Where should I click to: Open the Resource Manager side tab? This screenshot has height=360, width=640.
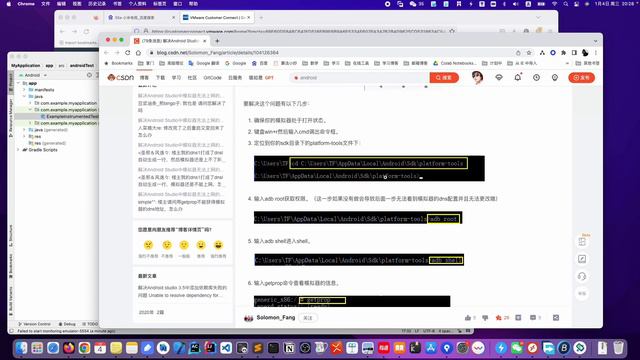coord(11,118)
